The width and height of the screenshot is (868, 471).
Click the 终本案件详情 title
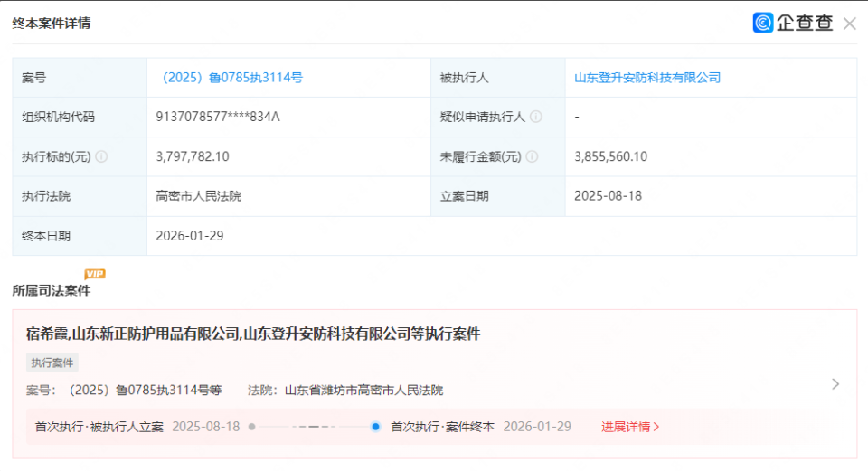coord(51,24)
